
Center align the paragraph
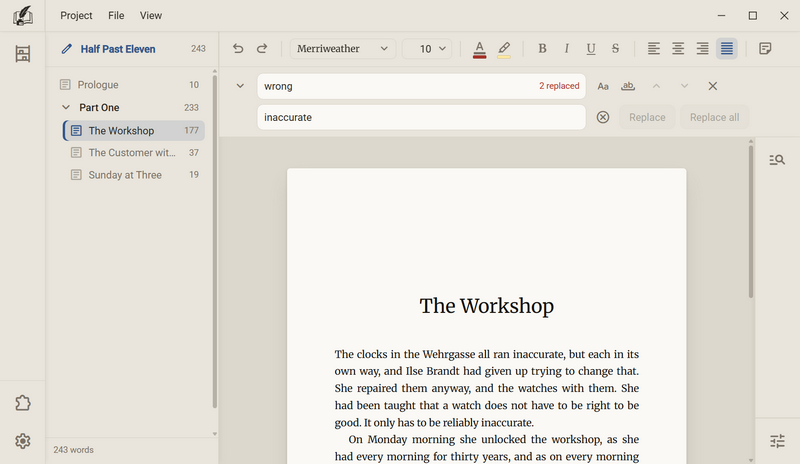tap(678, 48)
